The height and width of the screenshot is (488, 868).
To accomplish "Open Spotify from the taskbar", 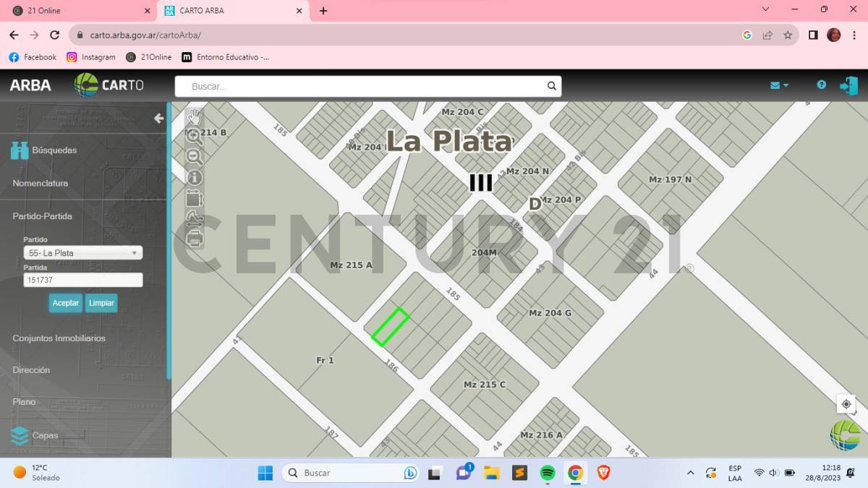I will tap(548, 473).
